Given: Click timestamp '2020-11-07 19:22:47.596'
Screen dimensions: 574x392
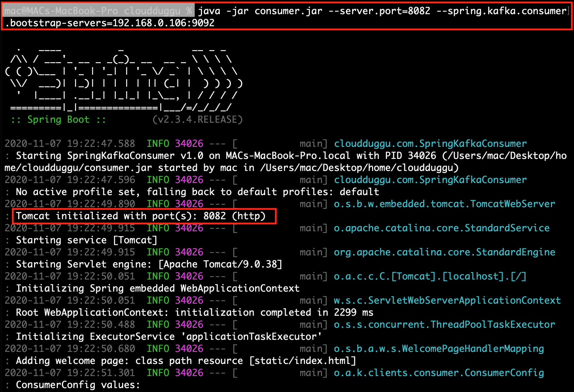Looking at the screenshot, I should (70, 180).
